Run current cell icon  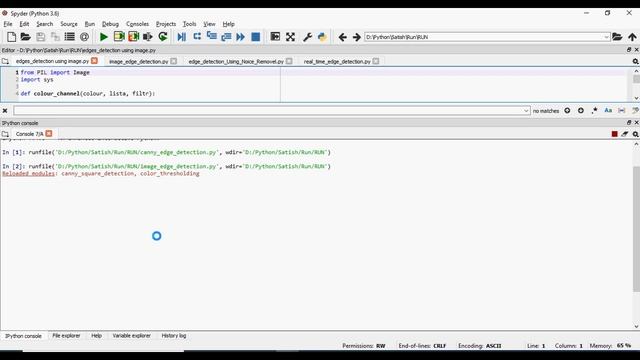point(119,37)
